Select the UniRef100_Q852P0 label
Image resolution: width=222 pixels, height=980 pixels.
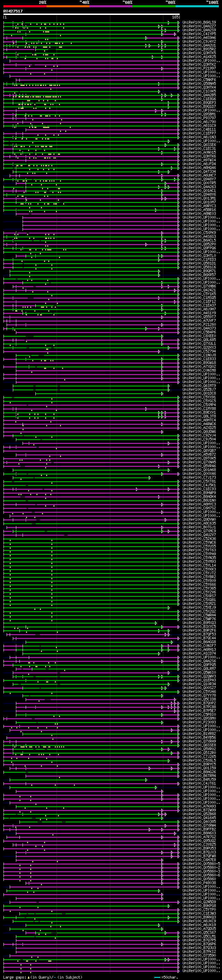199,244
